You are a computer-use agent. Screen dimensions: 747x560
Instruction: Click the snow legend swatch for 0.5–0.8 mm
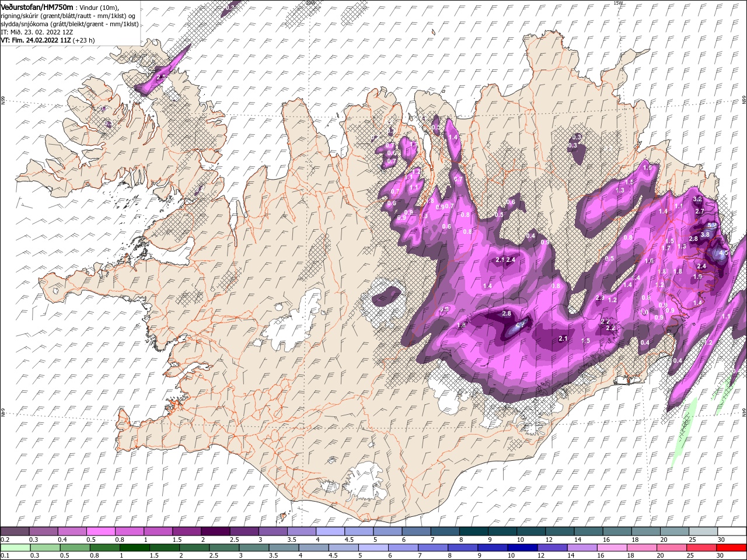(102, 531)
